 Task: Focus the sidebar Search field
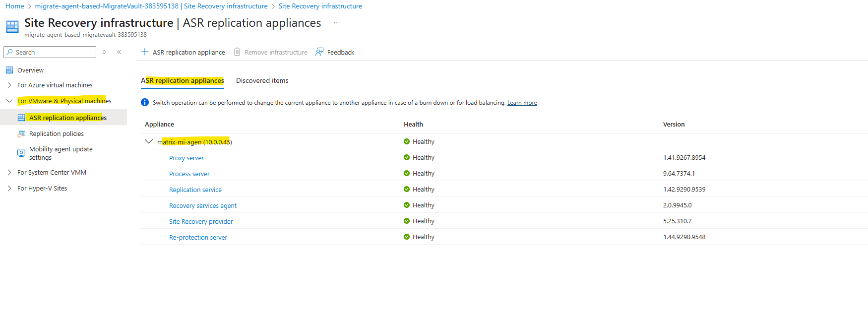click(50, 52)
